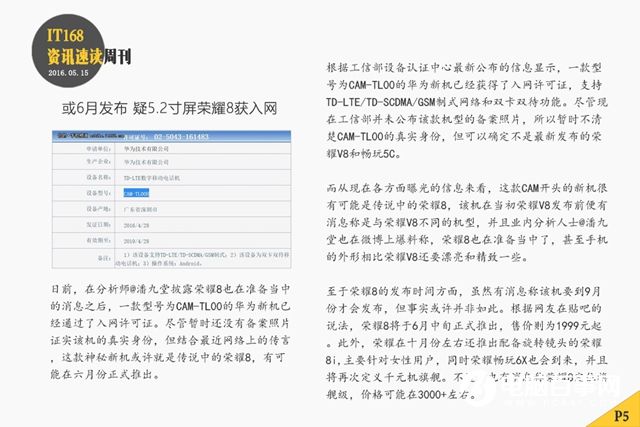Click the certificate number header in the table
Image resolution: width=640 pixels, height=427 pixels.
click(x=166, y=137)
